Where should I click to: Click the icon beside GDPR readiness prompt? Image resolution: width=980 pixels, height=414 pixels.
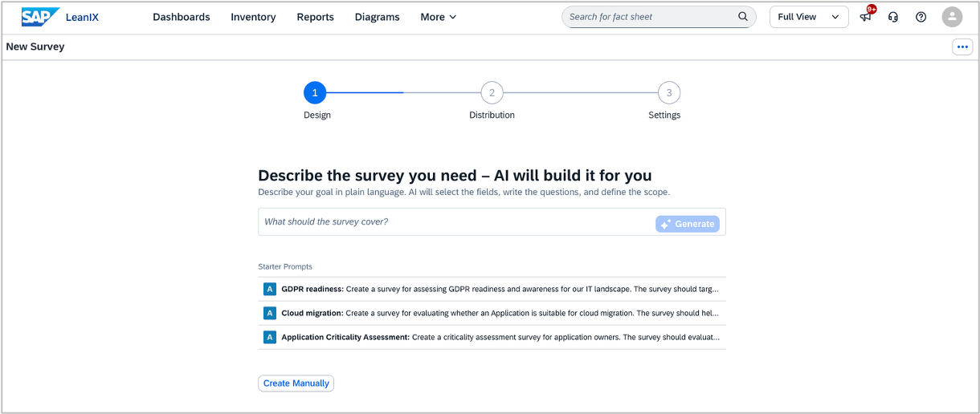coord(270,289)
